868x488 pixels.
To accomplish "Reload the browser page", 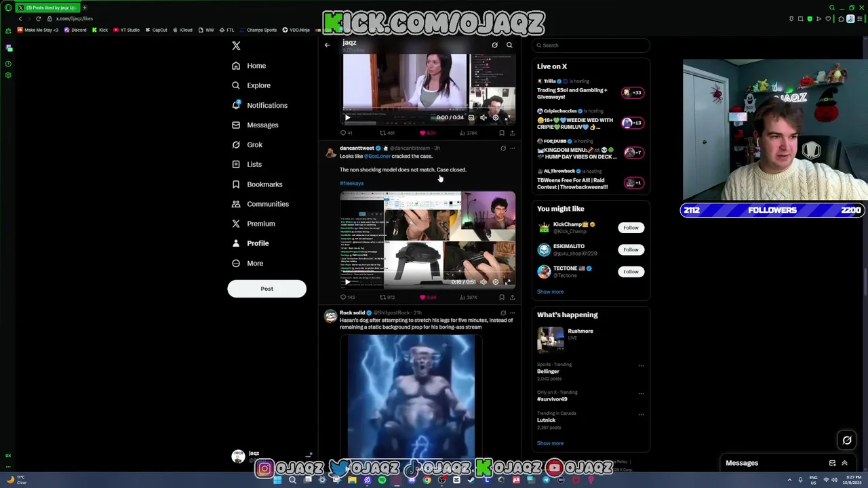I will click(x=39, y=19).
